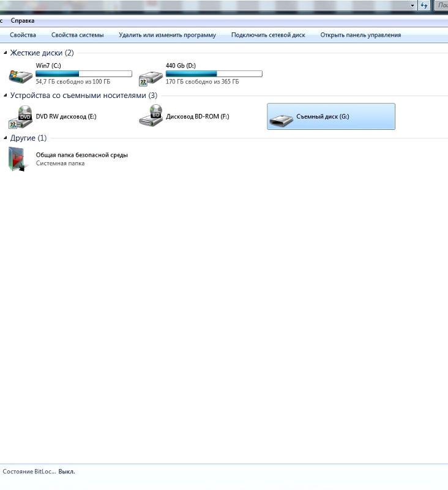
Task: Select the removable disk (G:) icon
Action: 281,117
